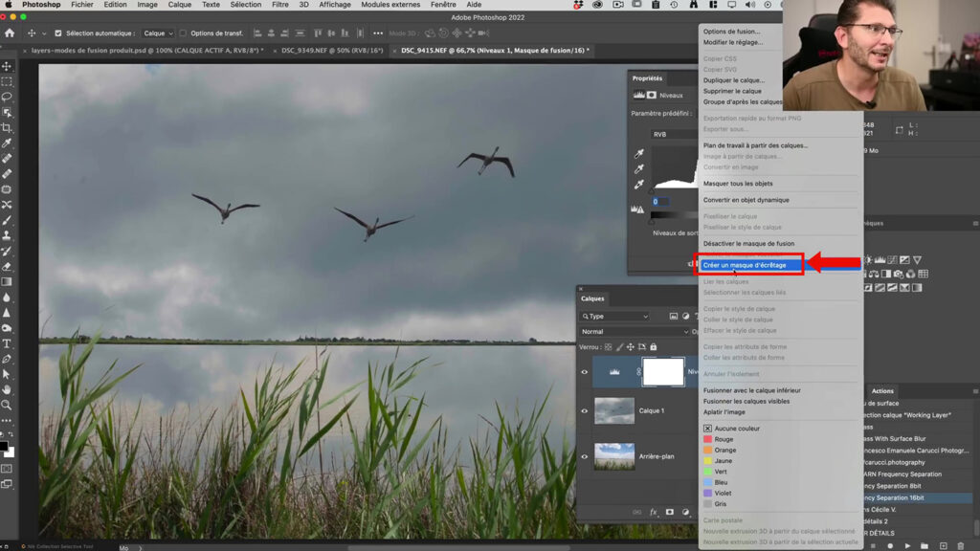Open the fx layer styles menu
This screenshot has width=980, height=551.
click(653, 512)
